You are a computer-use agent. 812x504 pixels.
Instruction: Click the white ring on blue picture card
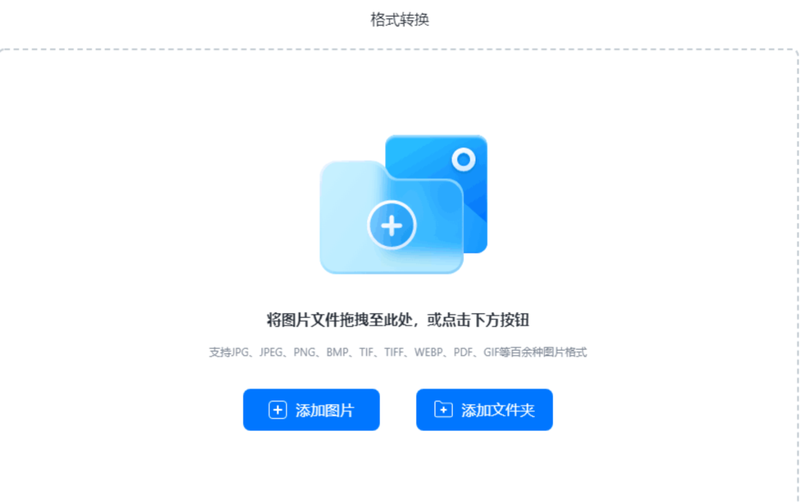point(463,160)
